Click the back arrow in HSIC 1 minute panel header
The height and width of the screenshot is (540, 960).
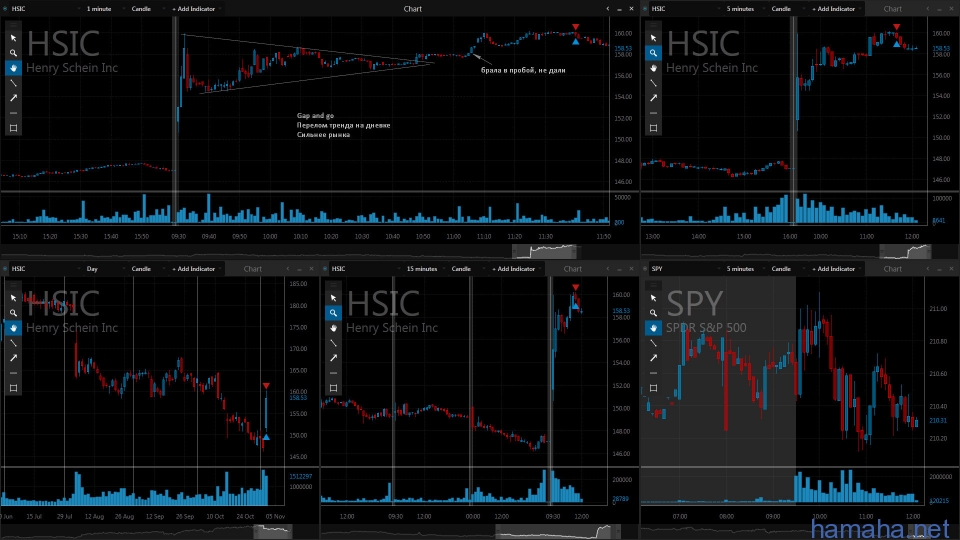pos(607,9)
